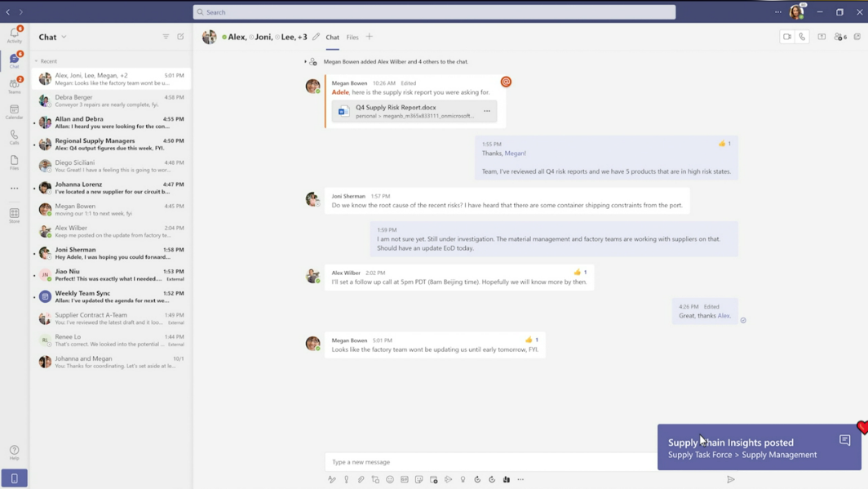This screenshot has height=489, width=868.
Task: Open more compose options ellipsis
Action: 521,479
